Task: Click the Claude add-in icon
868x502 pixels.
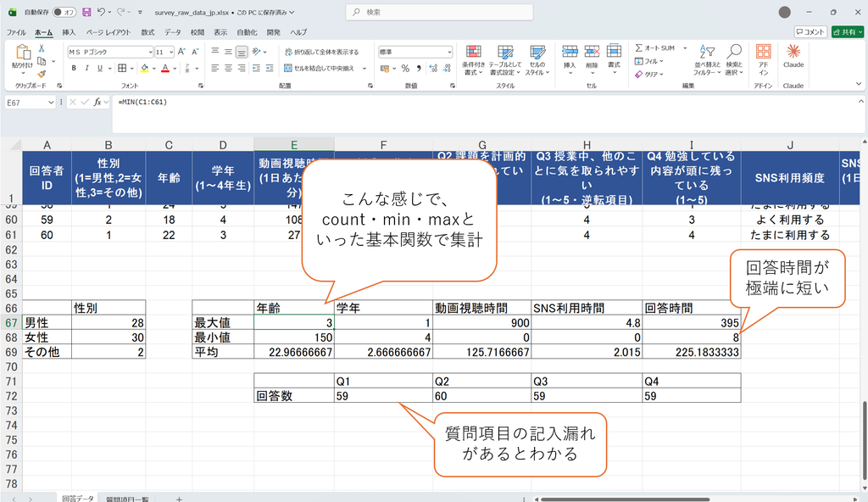Action: point(793,52)
